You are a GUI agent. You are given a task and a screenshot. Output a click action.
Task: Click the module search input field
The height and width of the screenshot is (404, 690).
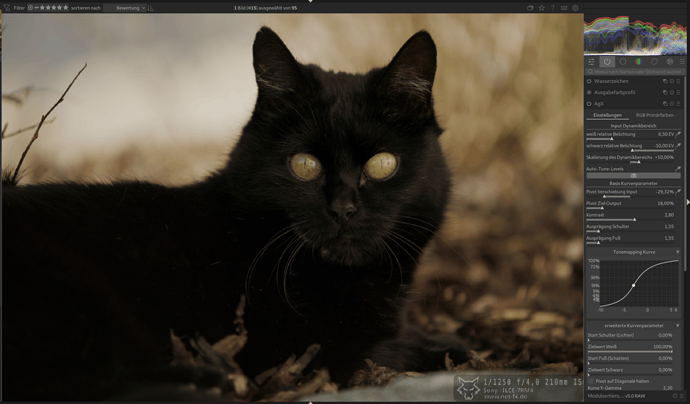pos(635,71)
